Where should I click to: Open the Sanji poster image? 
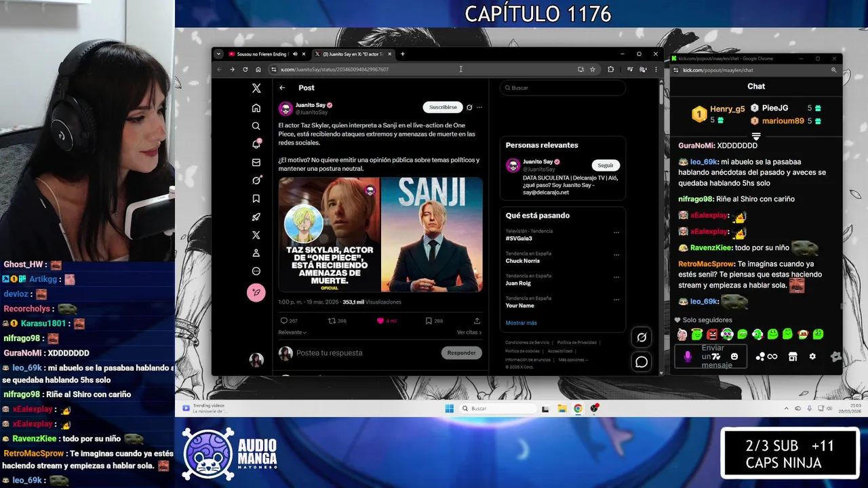(x=432, y=235)
